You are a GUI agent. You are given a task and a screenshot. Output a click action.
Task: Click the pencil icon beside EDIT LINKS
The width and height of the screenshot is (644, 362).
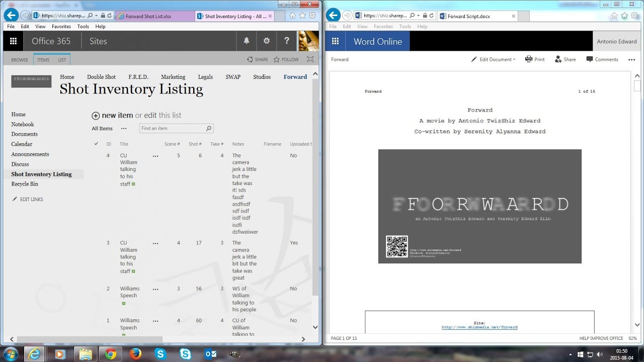tap(15, 199)
